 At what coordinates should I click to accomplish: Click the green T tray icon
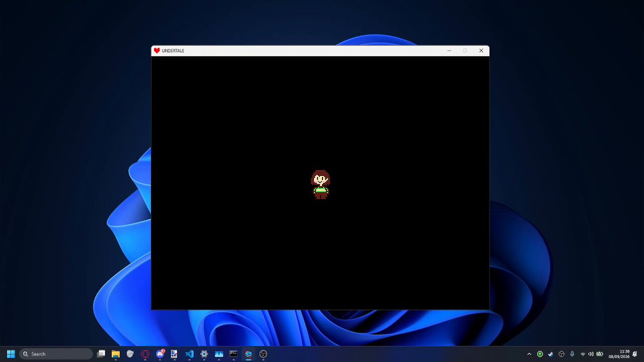(x=540, y=354)
